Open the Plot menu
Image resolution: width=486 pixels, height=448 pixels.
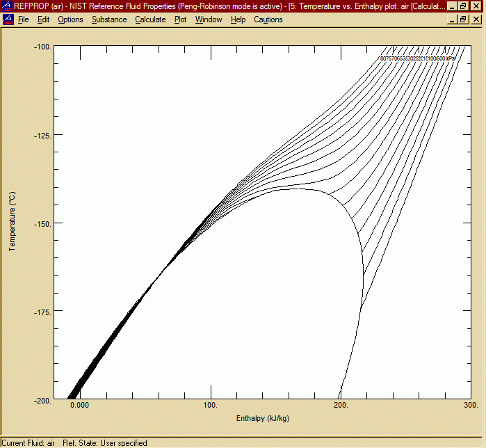(180, 19)
